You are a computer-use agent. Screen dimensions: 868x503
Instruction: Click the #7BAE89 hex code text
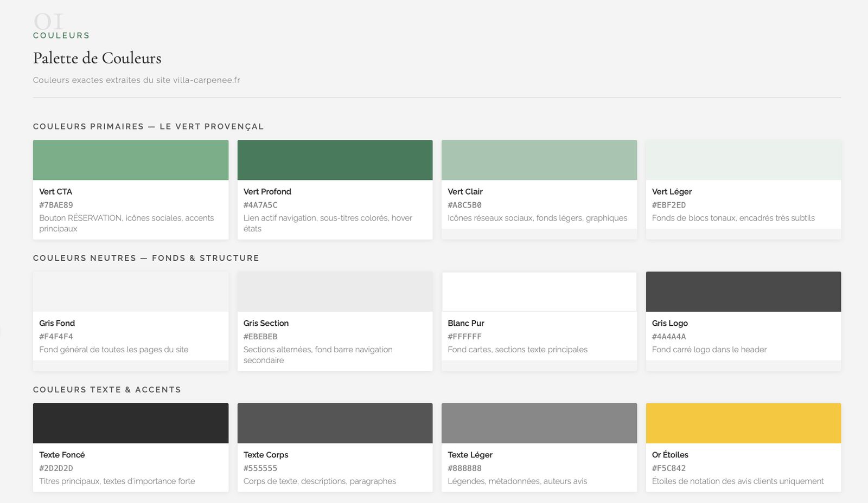point(56,205)
